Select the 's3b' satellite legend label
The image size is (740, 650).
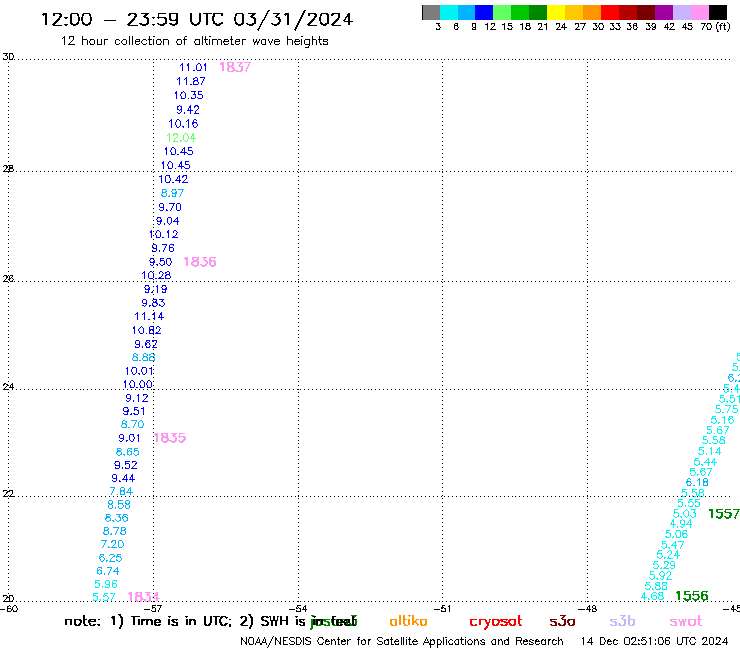(622, 621)
